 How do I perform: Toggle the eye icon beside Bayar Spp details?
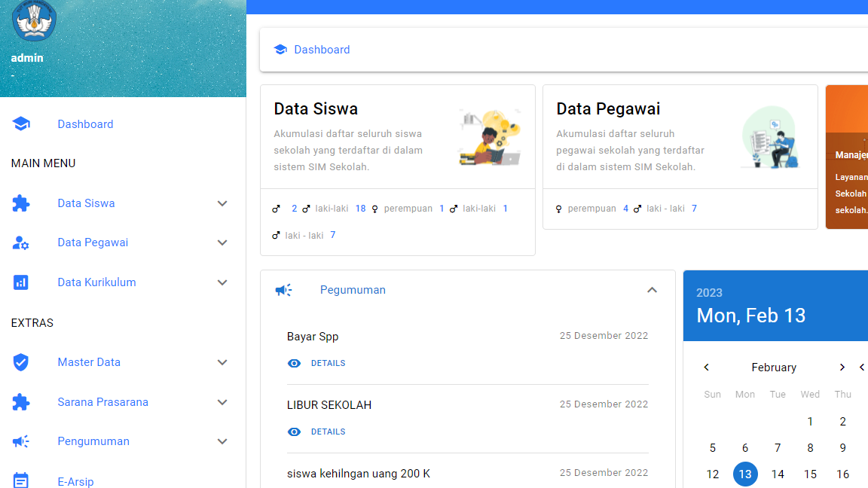[294, 363]
